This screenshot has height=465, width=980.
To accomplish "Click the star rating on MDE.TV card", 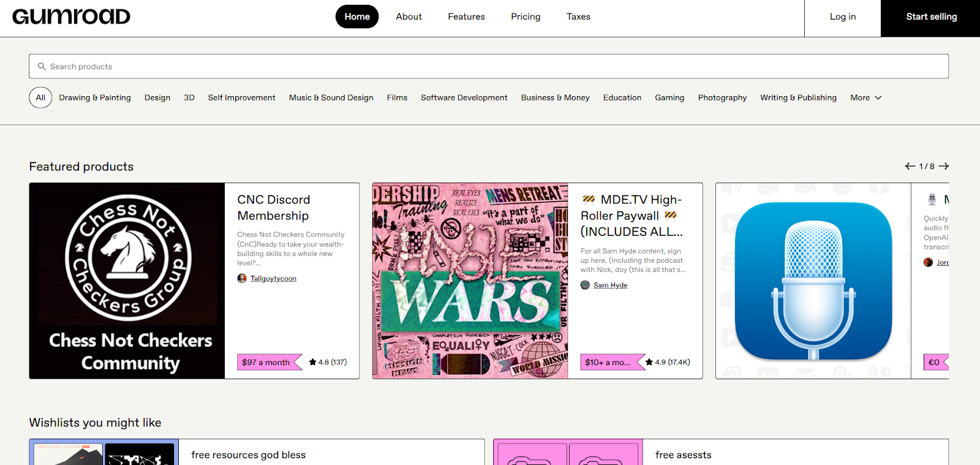I will coord(668,362).
